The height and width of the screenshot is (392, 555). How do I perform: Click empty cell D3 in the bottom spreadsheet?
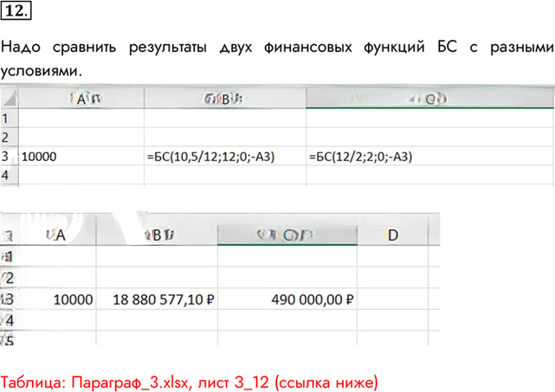(392, 299)
